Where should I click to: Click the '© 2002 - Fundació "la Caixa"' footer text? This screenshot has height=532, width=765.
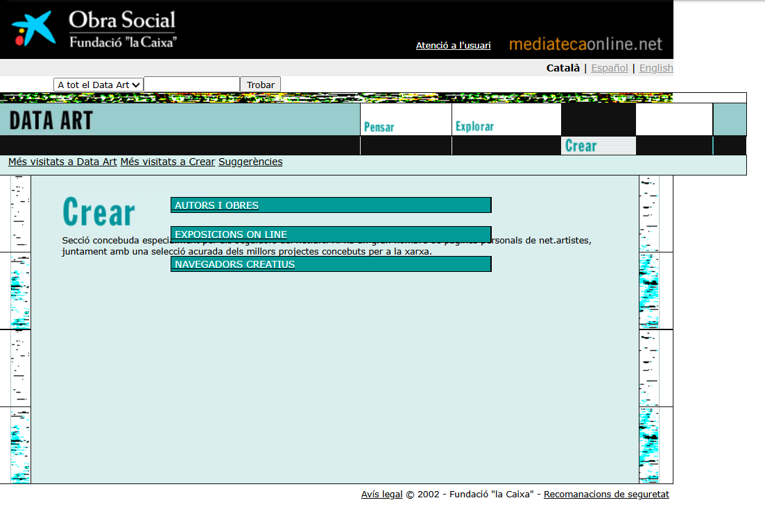point(470,495)
